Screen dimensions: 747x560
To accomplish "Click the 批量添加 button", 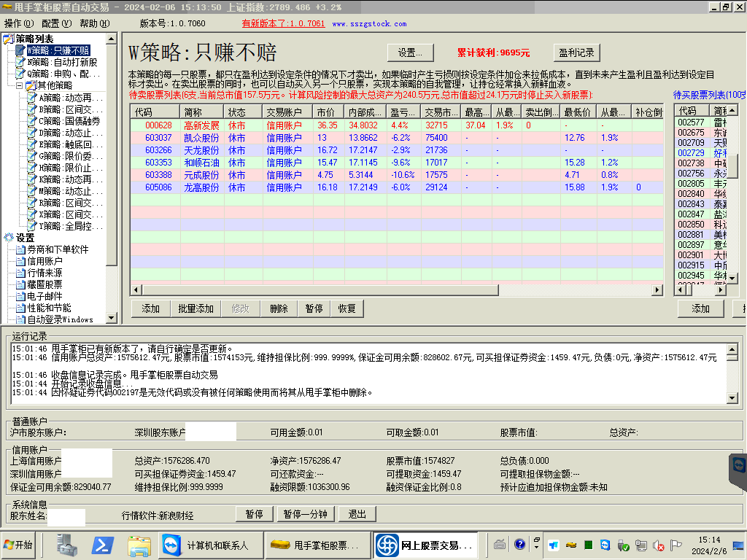I will pyautogui.click(x=196, y=308).
